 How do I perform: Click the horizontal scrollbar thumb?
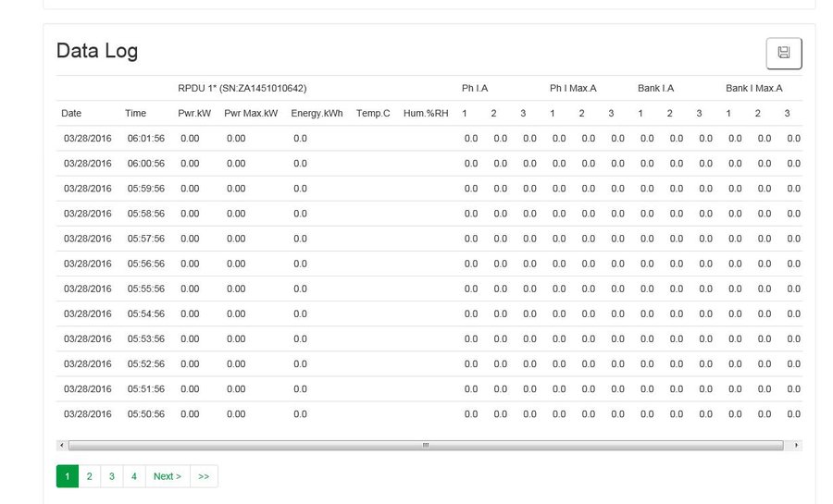coord(426,445)
